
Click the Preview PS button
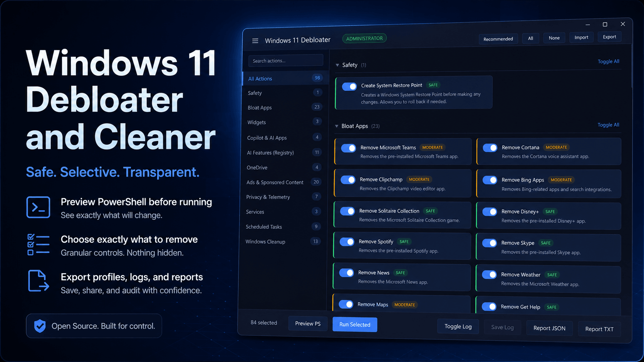click(308, 324)
